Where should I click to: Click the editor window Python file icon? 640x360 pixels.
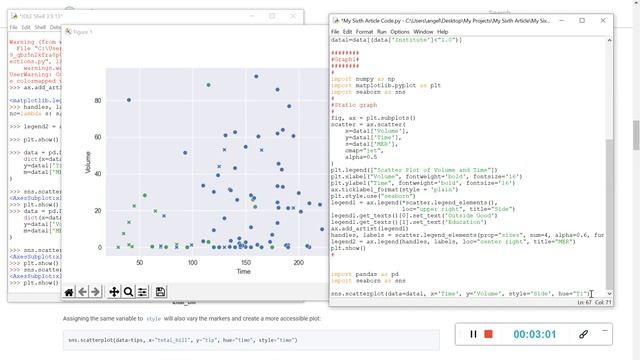pyautogui.click(x=336, y=20)
